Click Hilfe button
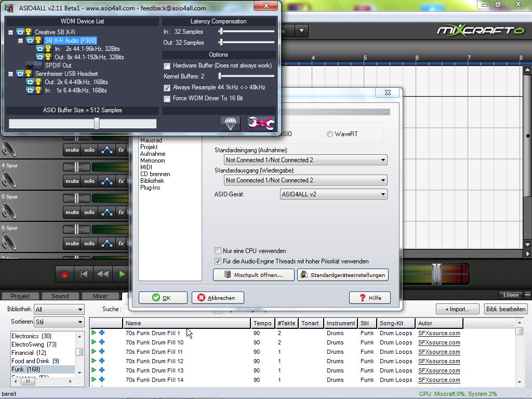This screenshot has height=399, width=532. pyautogui.click(x=370, y=298)
